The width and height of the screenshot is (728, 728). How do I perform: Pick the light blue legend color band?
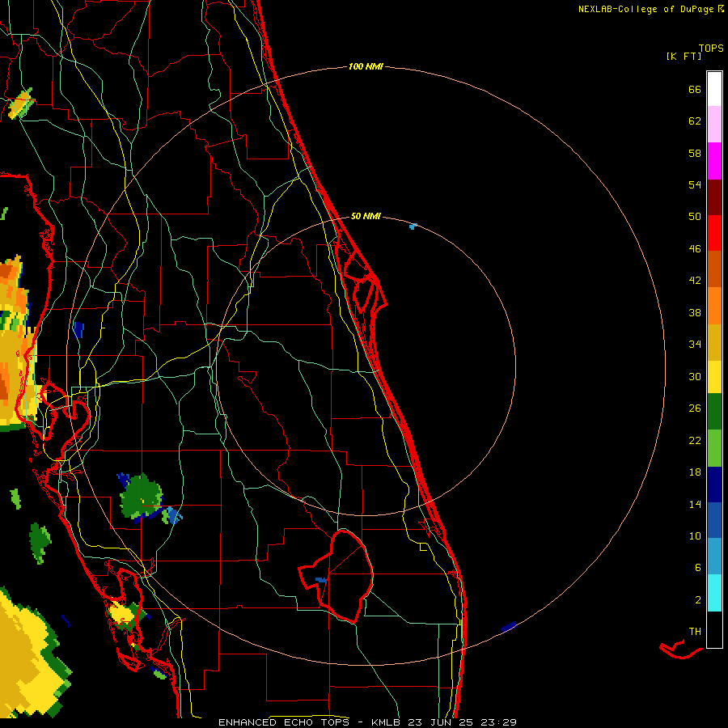(714, 557)
